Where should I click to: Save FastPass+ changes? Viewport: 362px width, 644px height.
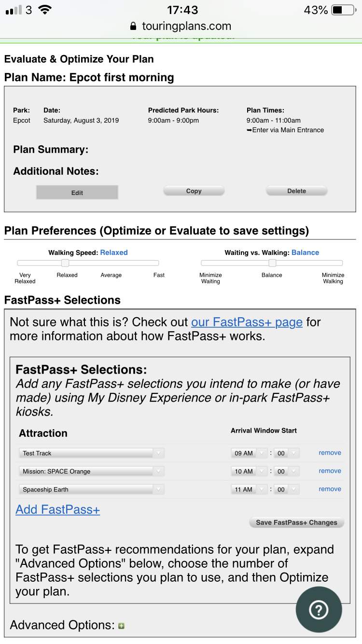tap(296, 522)
